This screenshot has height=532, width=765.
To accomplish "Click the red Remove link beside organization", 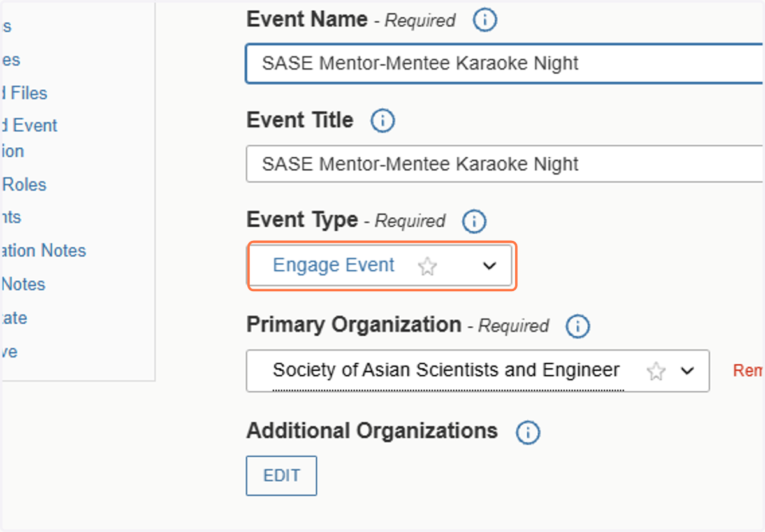I will click(x=749, y=371).
